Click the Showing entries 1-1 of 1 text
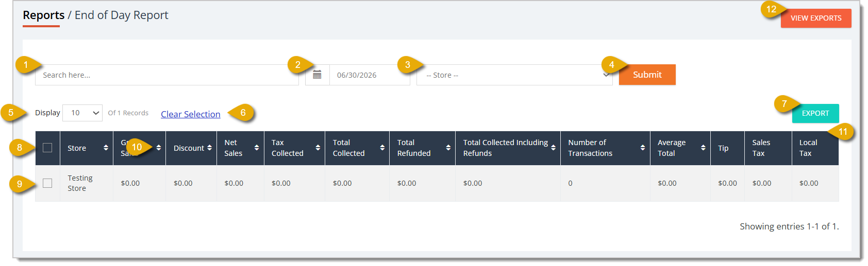868x266 pixels. 789,226
